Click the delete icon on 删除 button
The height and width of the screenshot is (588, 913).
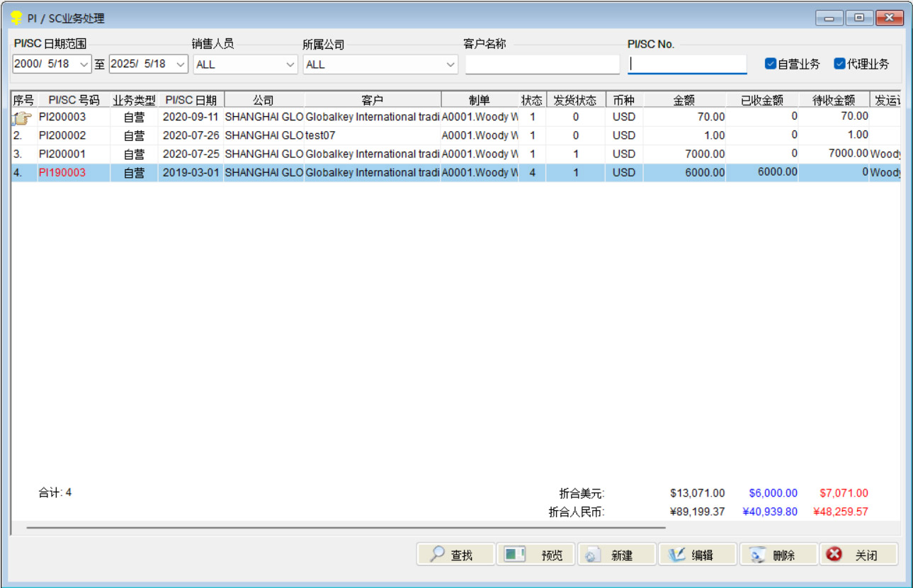click(x=758, y=555)
